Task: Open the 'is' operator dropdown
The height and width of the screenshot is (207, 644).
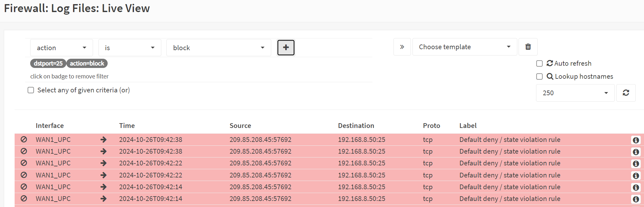Action: click(130, 48)
